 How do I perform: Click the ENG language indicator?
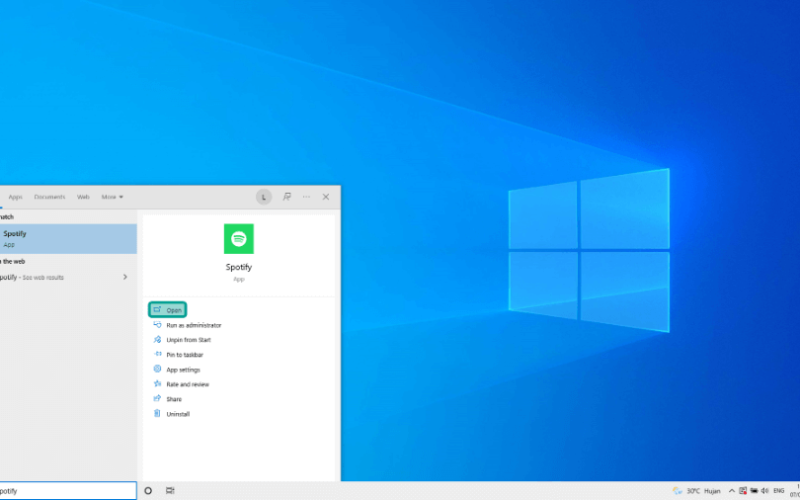coord(779,491)
